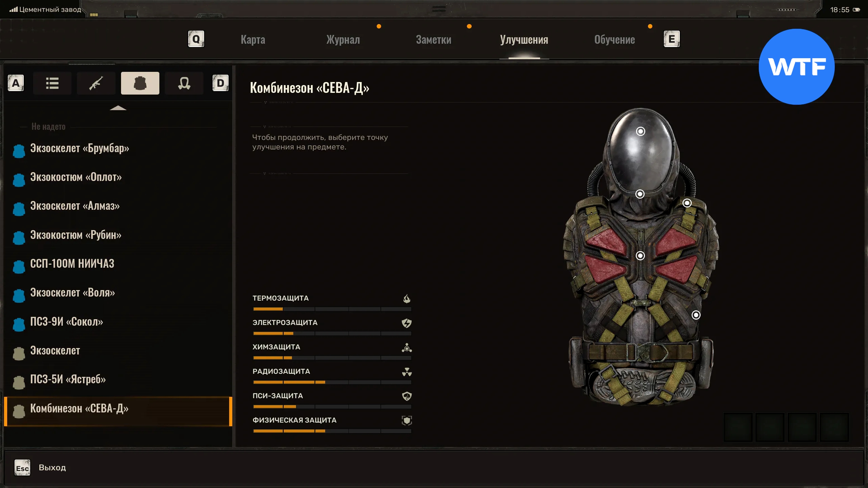Viewport: 868px width, 488px height.
Task: Click the electrical protection shield icon
Action: (407, 323)
